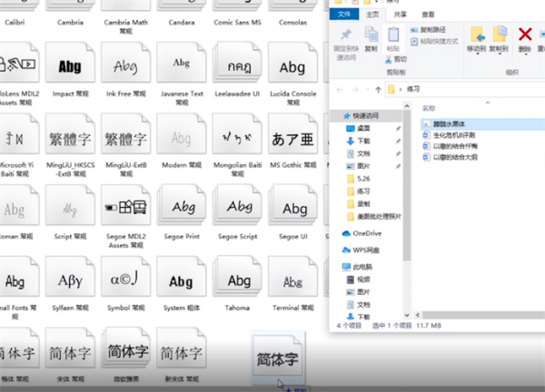Click the Explorer forward arrow
The height and width of the screenshot is (392, 545).
click(355, 90)
